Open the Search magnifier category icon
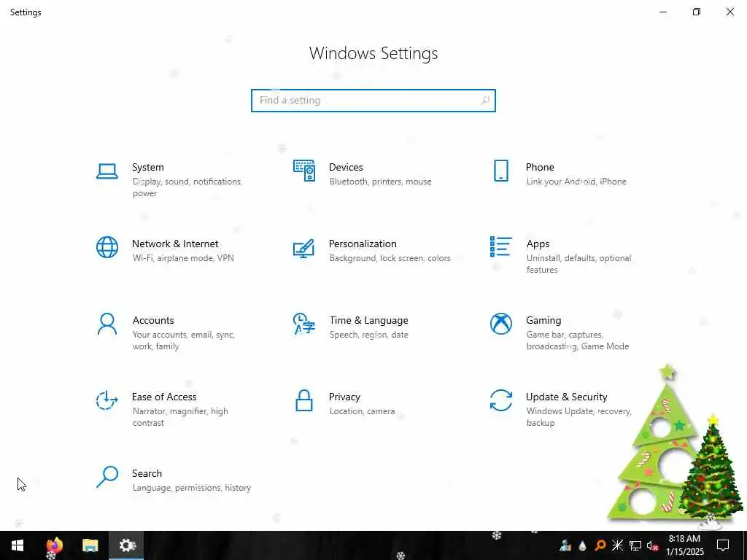Screen dimensions: 747x560 click(107, 477)
